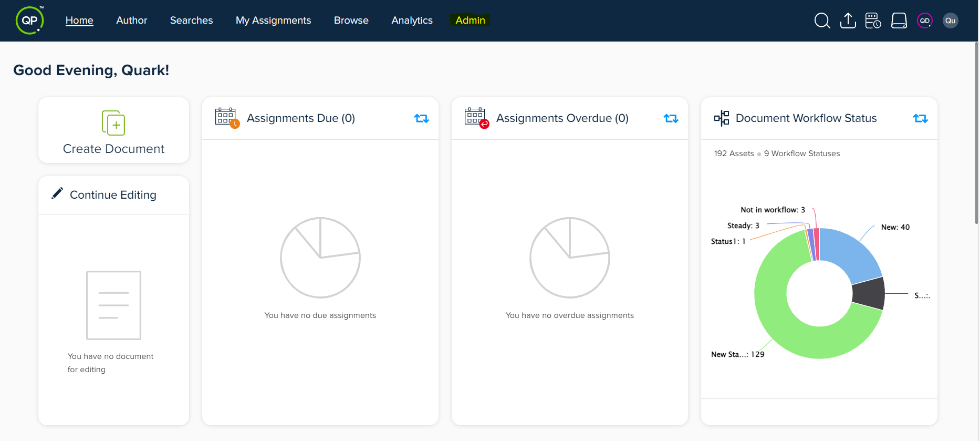Click 'You have no overdue assignments' text
Image resolution: width=980 pixels, height=441 pixels.
click(x=570, y=315)
